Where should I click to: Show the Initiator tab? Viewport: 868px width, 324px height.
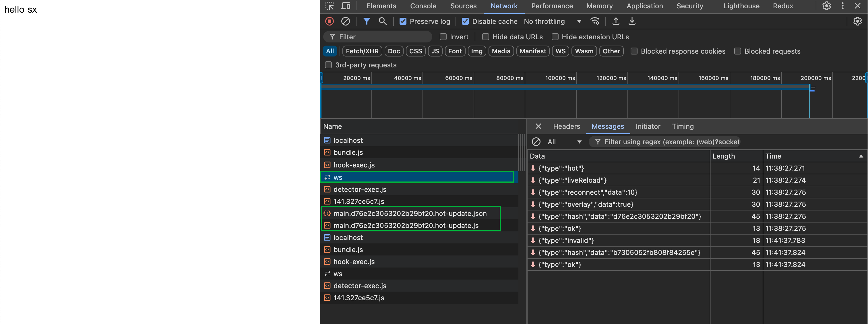(648, 126)
